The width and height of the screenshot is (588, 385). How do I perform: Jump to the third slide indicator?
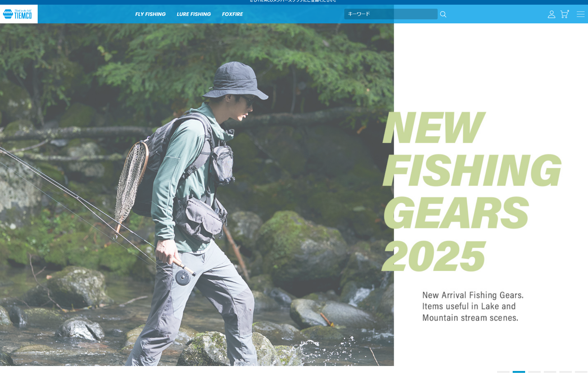(534, 372)
